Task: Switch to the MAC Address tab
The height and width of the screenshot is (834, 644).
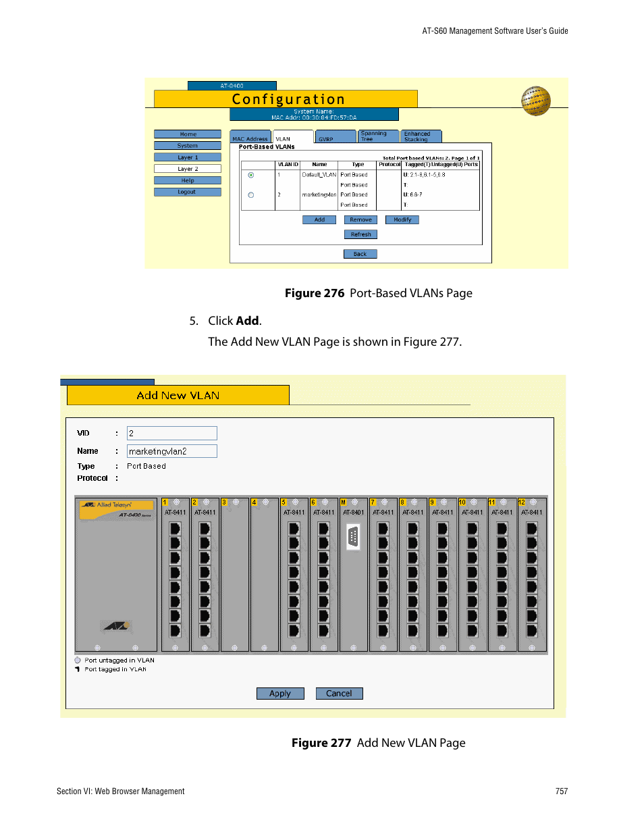Action: coord(250,137)
